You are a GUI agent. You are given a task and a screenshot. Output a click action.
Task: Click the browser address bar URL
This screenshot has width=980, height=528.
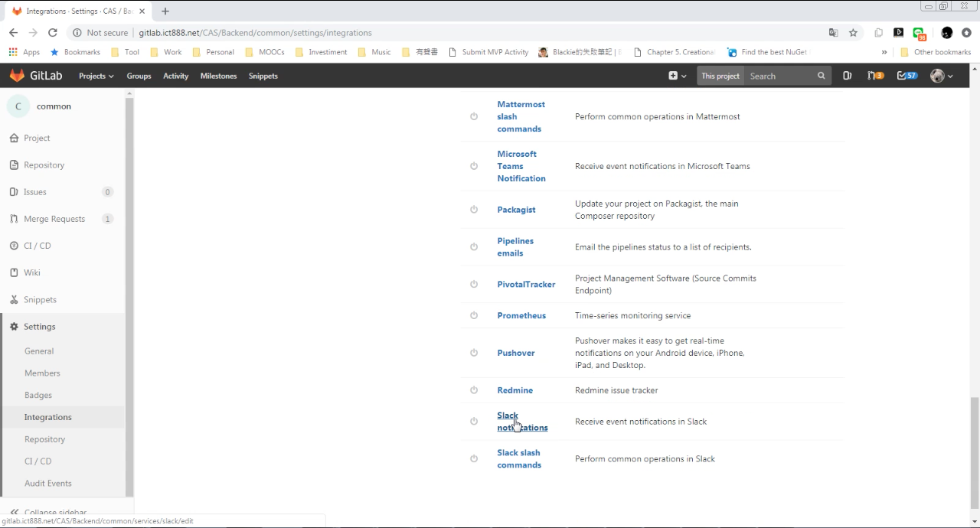[x=255, y=33]
